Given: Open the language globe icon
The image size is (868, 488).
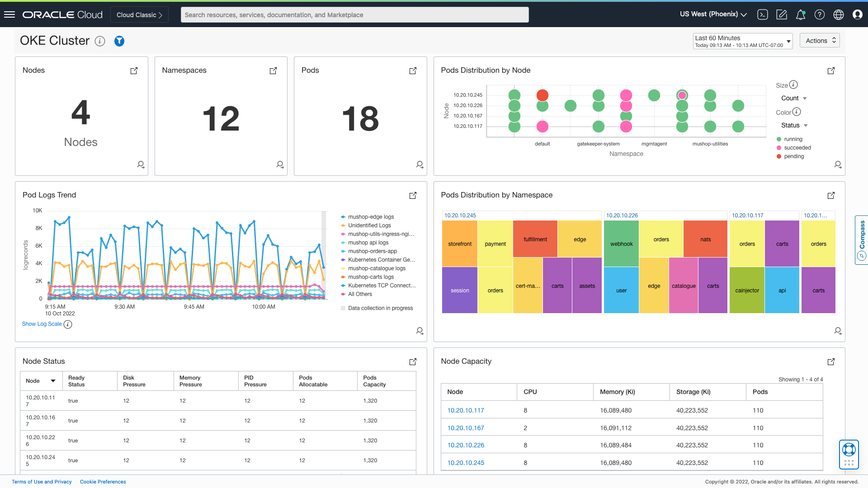Looking at the screenshot, I should click(x=839, y=14).
